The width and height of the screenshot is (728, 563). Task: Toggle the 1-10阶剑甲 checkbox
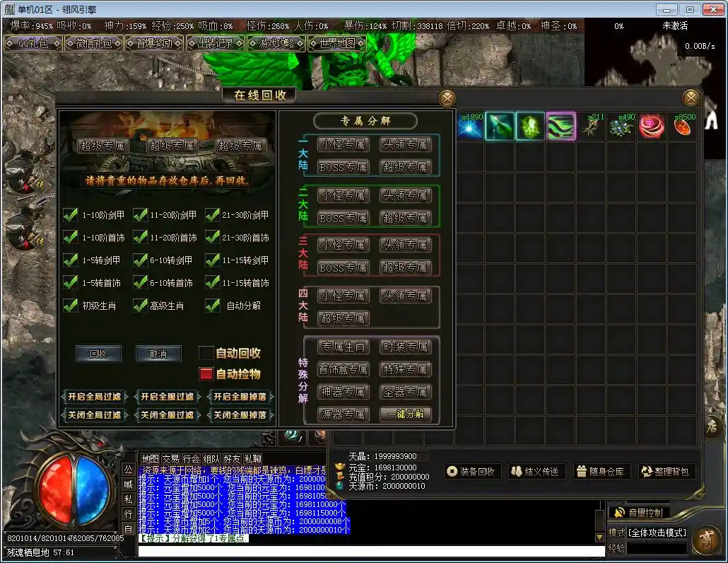[x=71, y=215]
